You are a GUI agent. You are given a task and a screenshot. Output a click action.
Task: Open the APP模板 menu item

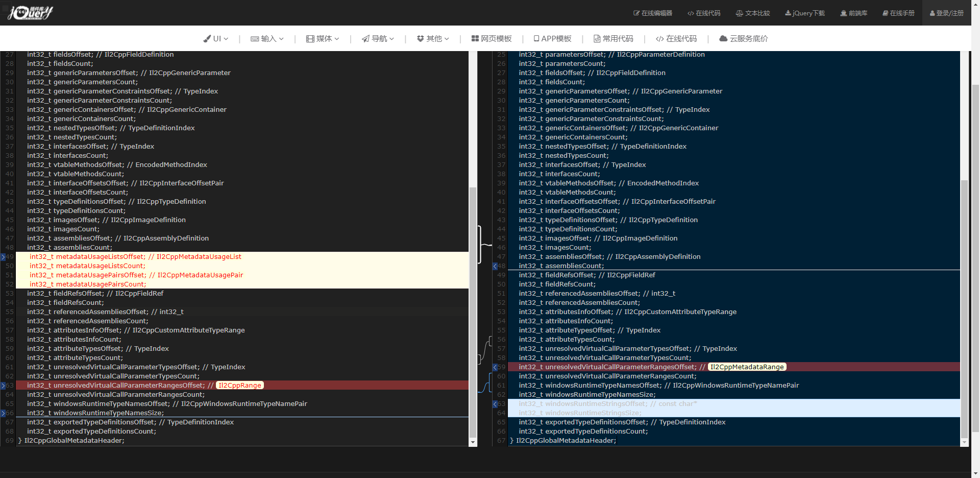click(x=552, y=39)
